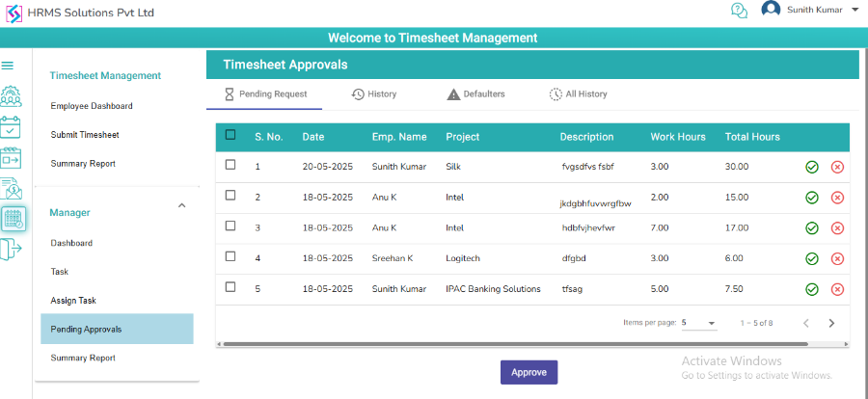Open the hamburger menu in the sidebar
This screenshot has width=868, height=399.
(8, 66)
